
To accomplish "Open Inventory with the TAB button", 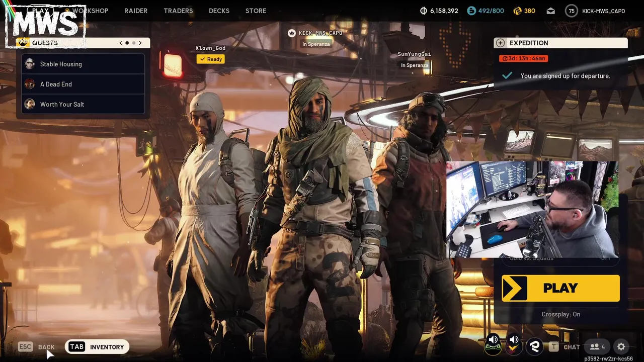I will [97, 347].
